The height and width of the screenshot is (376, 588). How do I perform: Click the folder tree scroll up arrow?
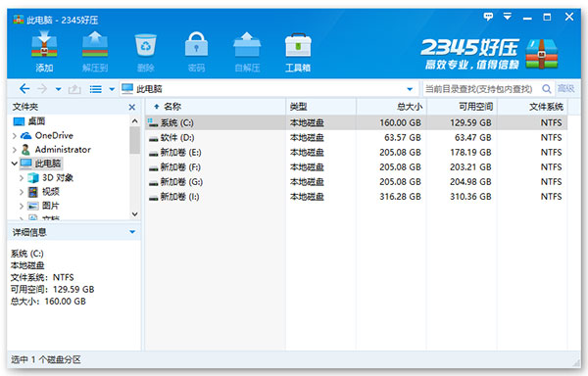coord(134,121)
